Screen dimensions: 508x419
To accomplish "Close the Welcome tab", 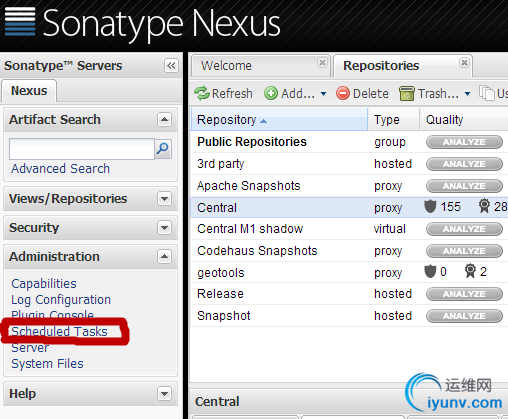I will [x=322, y=63].
